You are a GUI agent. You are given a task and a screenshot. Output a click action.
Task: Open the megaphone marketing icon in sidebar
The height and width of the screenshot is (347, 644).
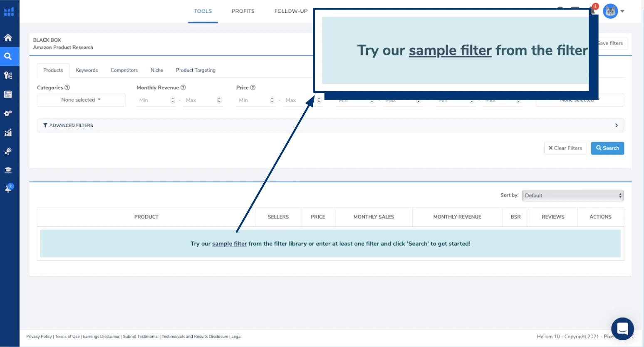[8, 151]
